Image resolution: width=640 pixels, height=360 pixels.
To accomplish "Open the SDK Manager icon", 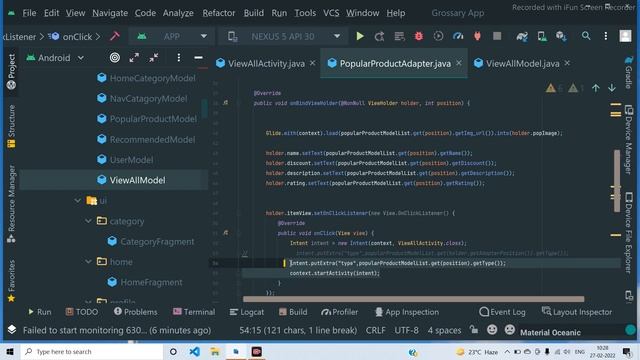I will pyautogui.click(x=561, y=36).
